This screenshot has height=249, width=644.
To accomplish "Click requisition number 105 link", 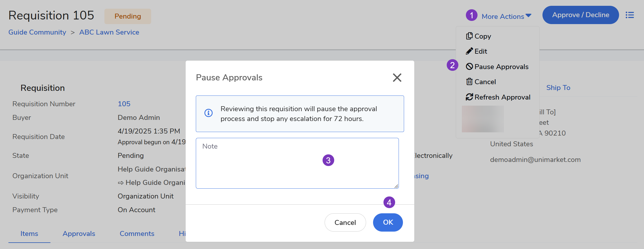I will pos(124,104).
